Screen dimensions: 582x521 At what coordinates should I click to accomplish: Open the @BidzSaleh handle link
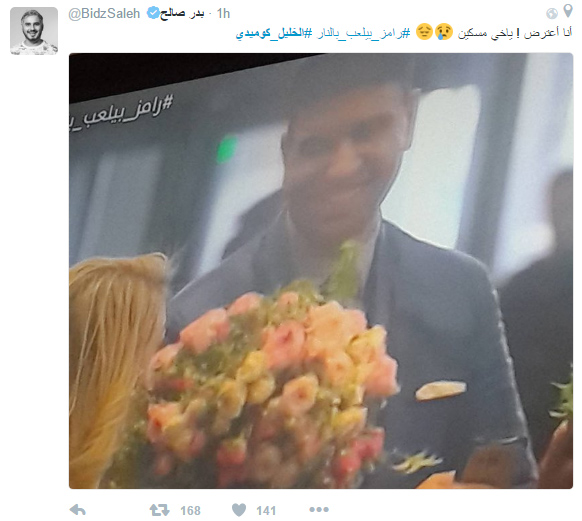coord(104,14)
